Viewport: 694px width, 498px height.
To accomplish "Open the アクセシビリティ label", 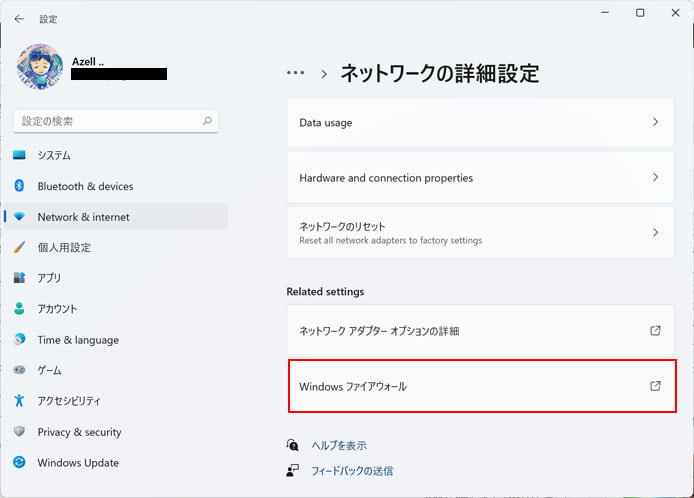I will point(69,401).
